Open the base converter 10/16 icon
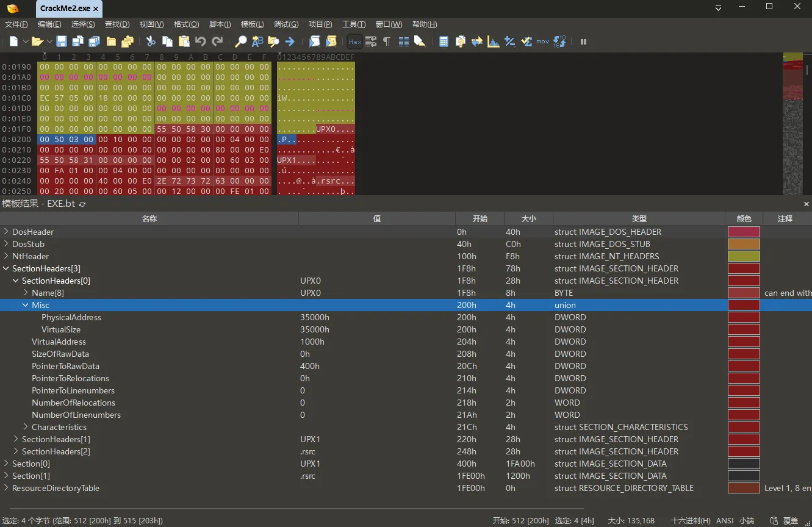 pos(559,41)
